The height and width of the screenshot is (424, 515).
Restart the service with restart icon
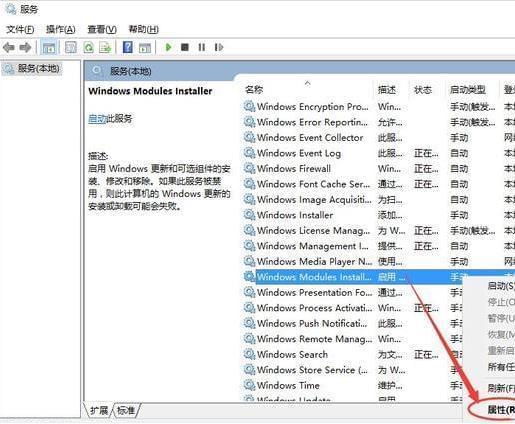pyautogui.click(x=219, y=47)
